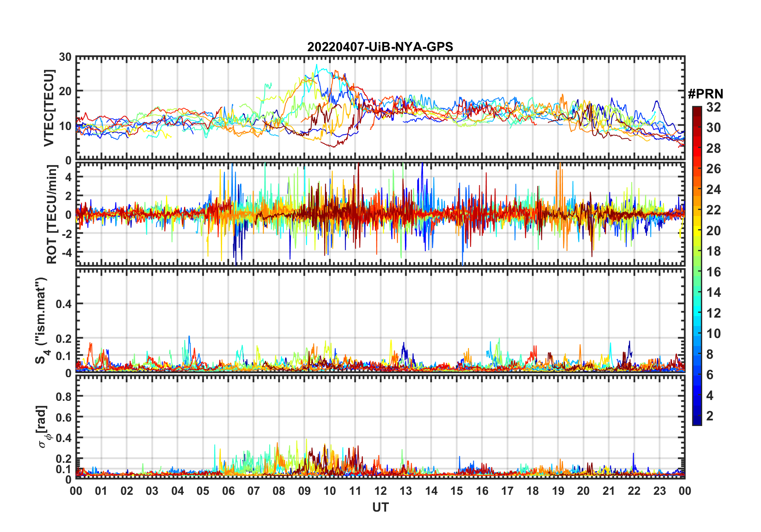The image size is (761, 532).
Task: Click the -4 tick on the ROT axis
Action: pyautogui.click(x=66, y=253)
